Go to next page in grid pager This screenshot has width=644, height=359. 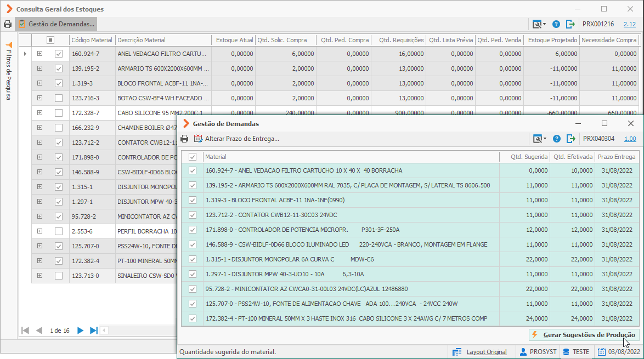pos(81,330)
